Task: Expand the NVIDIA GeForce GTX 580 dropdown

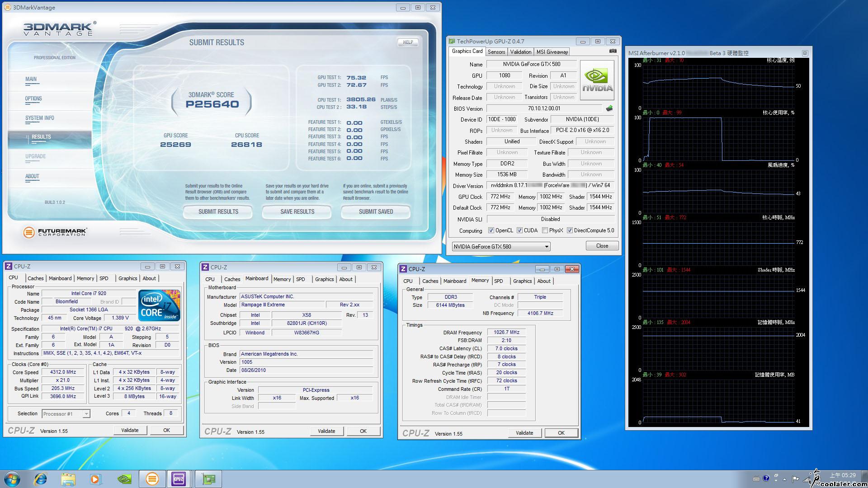Action: 547,247
